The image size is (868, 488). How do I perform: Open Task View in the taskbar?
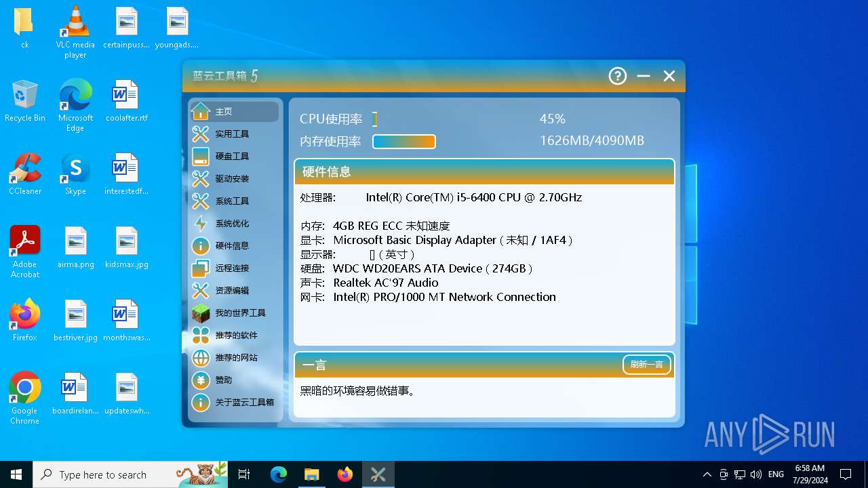(245, 474)
